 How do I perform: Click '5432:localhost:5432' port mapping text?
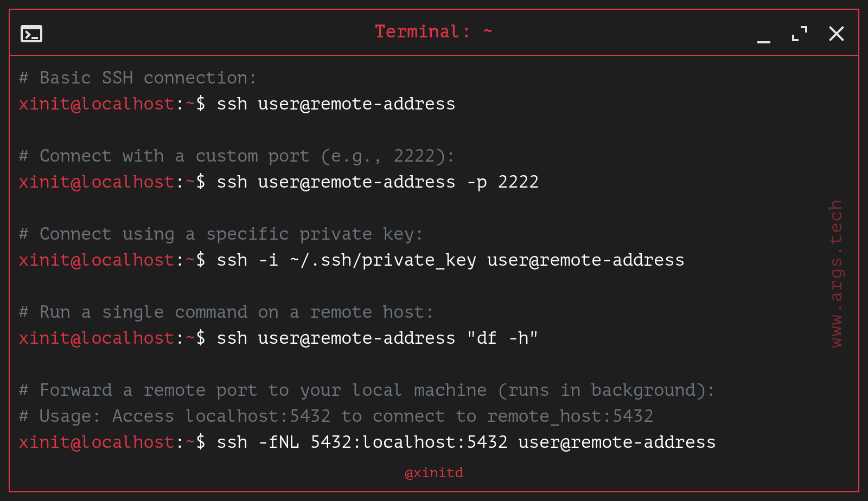(409, 442)
